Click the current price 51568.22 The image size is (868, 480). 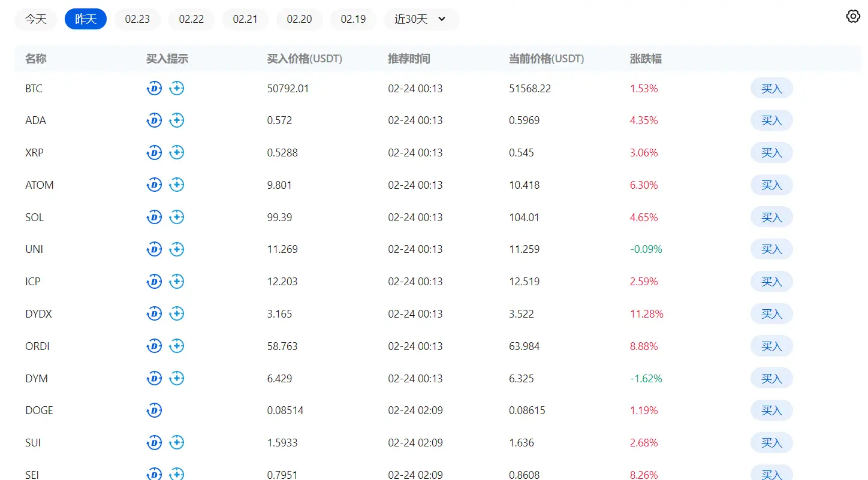[x=530, y=89]
